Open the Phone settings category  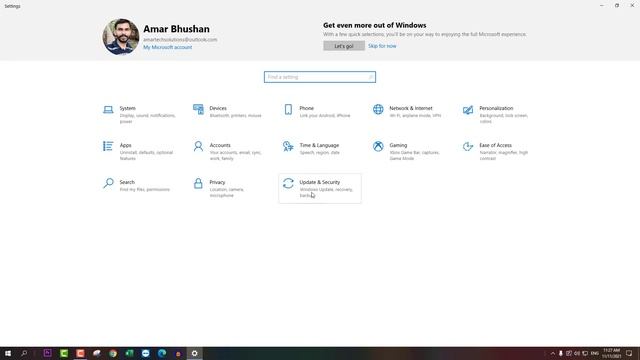coord(319,115)
